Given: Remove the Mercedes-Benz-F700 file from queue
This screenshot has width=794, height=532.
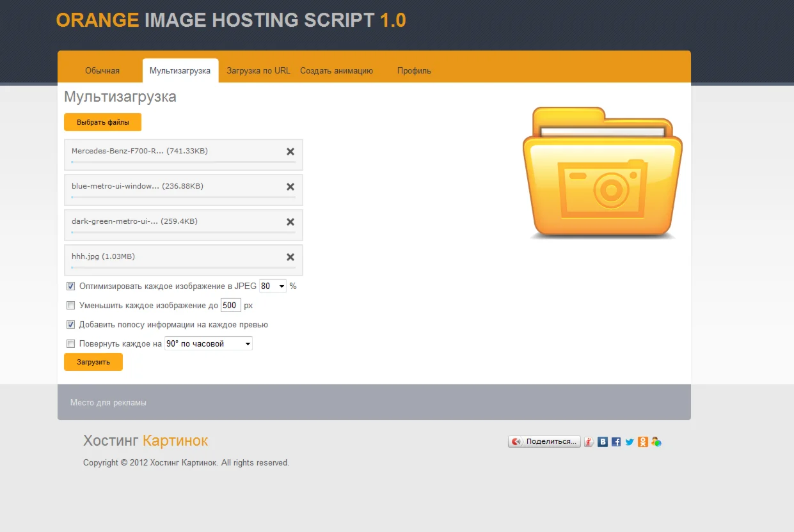Looking at the screenshot, I should [290, 152].
